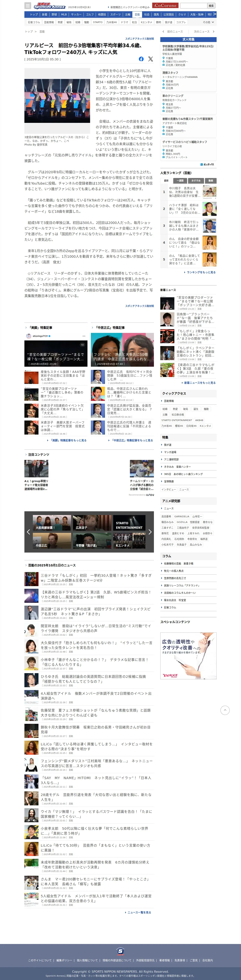Click the 求人ボックス logo

click(x=207, y=164)
